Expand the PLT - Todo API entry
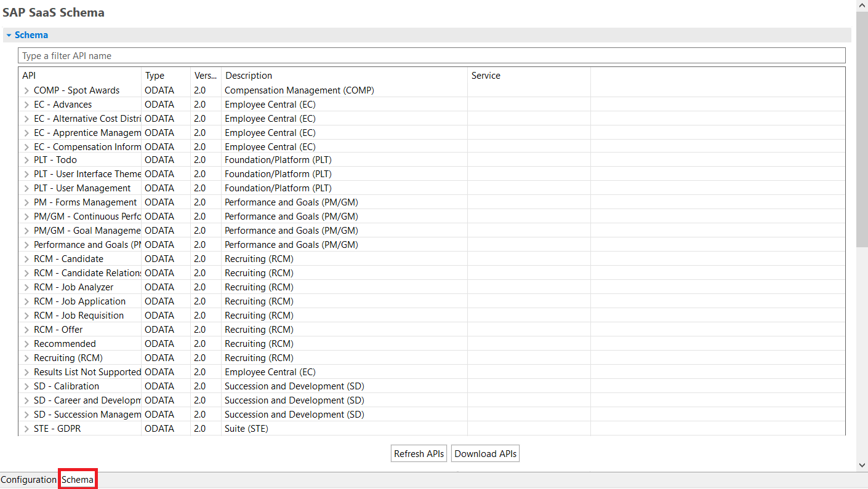This screenshot has width=868, height=489. [26, 159]
